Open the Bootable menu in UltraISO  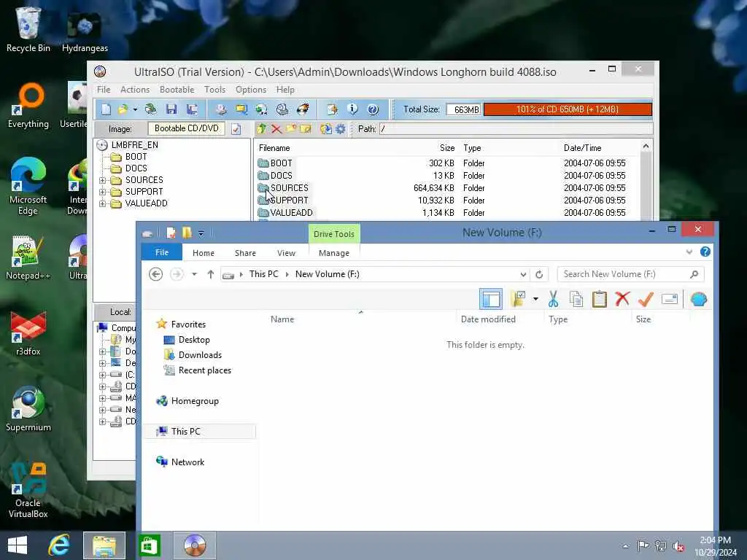point(177,90)
